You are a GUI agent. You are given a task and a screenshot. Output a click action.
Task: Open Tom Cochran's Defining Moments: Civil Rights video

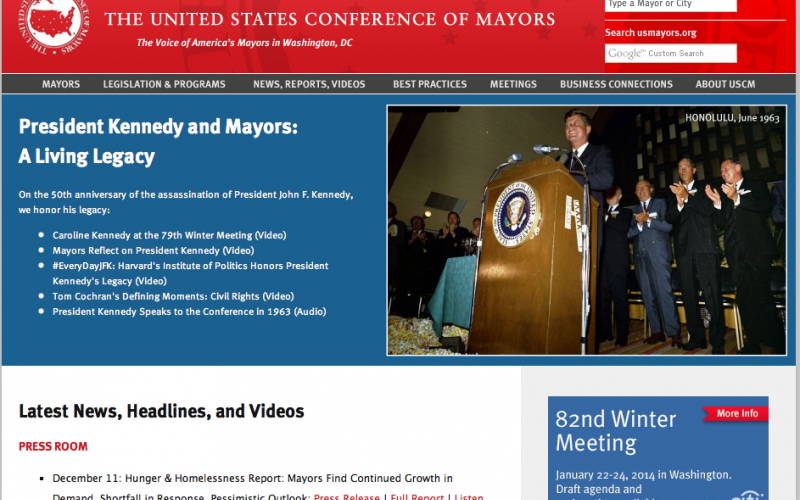(173, 296)
